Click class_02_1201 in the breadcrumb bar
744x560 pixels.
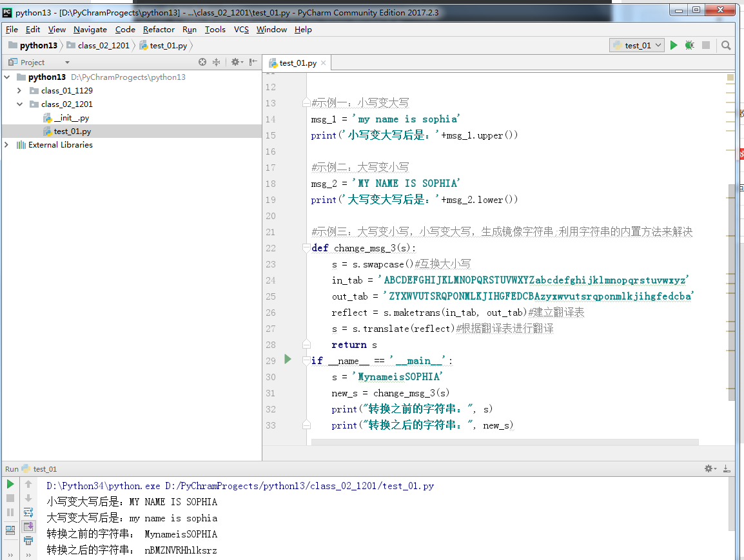click(103, 46)
